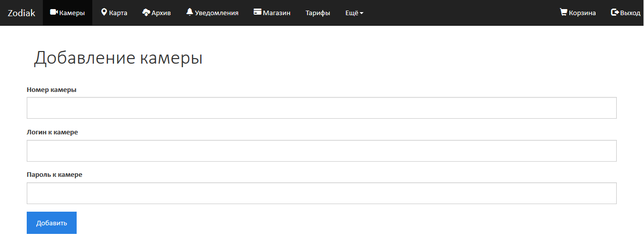This screenshot has height=244, width=644.
Task: Click the credit card shop icon
Action: click(x=257, y=12)
